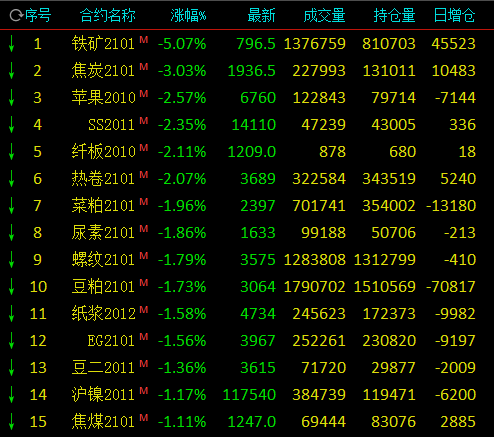Select contract 纤板2010
The width and height of the screenshot is (494, 437).
point(104,152)
